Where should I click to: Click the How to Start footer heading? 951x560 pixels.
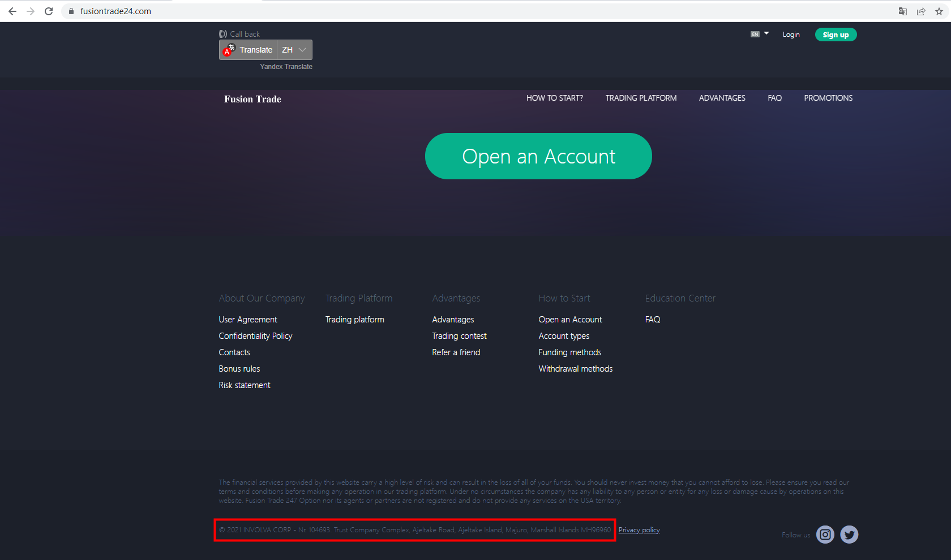(x=564, y=298)
